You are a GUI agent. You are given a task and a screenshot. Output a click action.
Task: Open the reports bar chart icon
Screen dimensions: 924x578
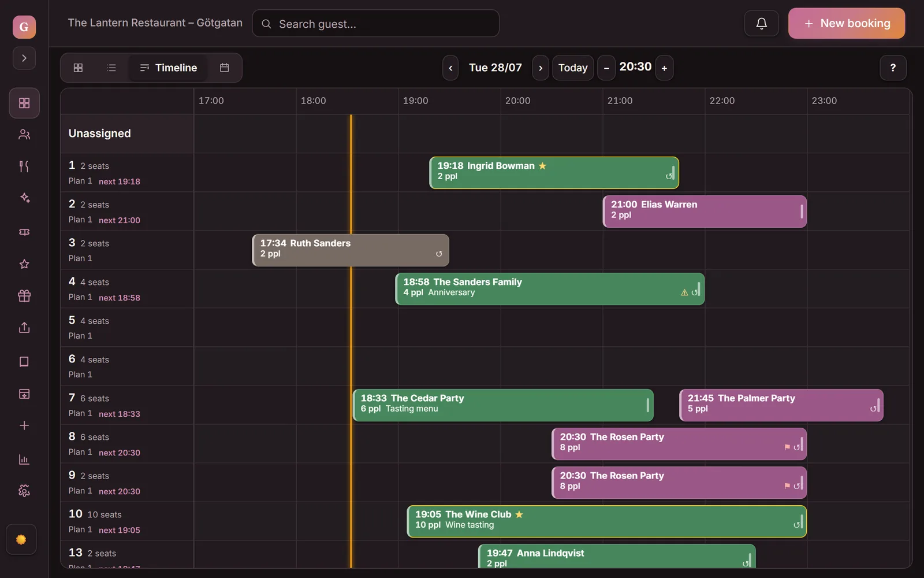click(24, 460)
